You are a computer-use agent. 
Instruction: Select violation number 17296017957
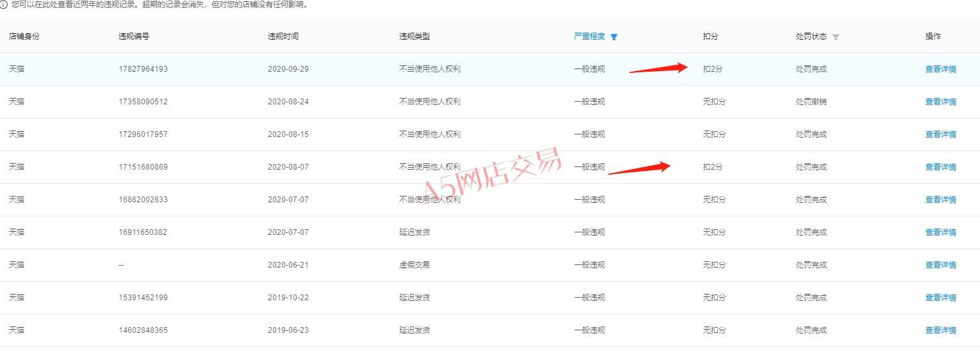coord(143,134)
